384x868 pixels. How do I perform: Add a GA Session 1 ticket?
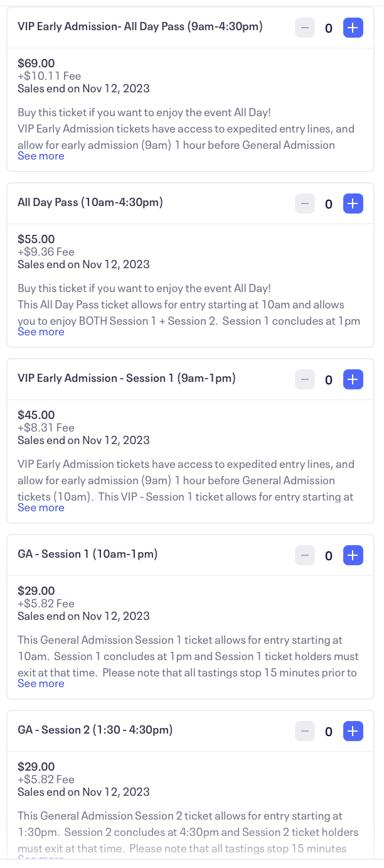[353, 555]
